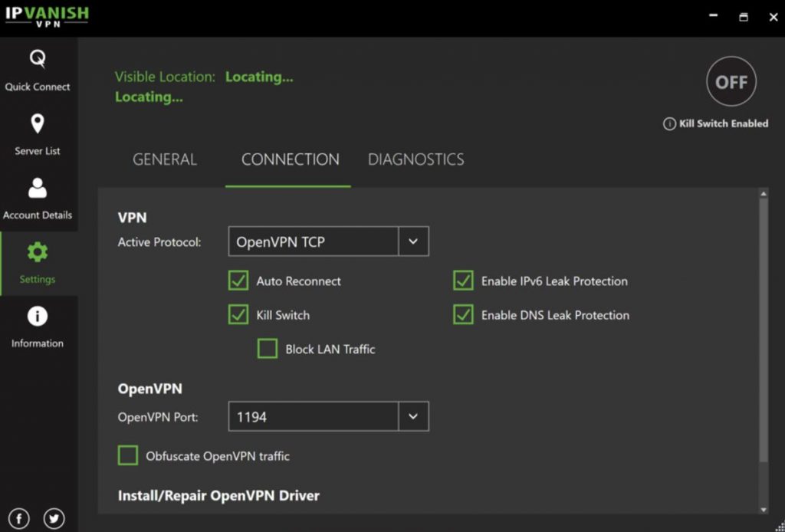Click the Install/Repair OpenVPN Driver heading
This screenshot has height=532, width=785.
[x=218, y=495]
